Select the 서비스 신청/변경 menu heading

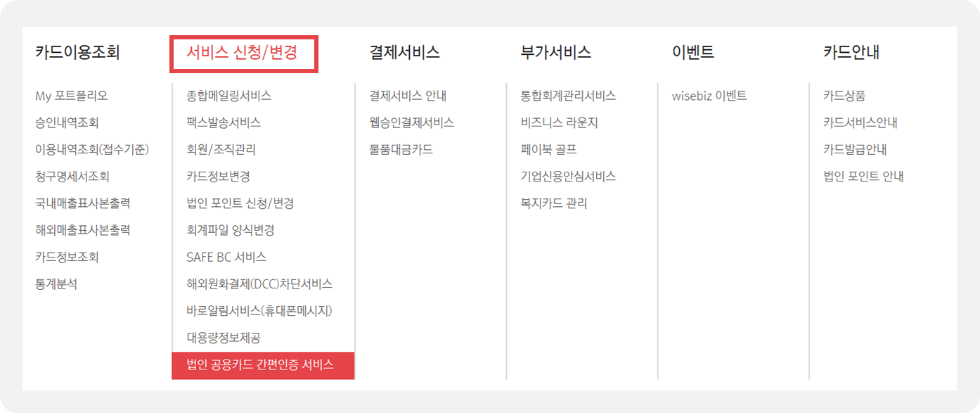click(242, 53)
